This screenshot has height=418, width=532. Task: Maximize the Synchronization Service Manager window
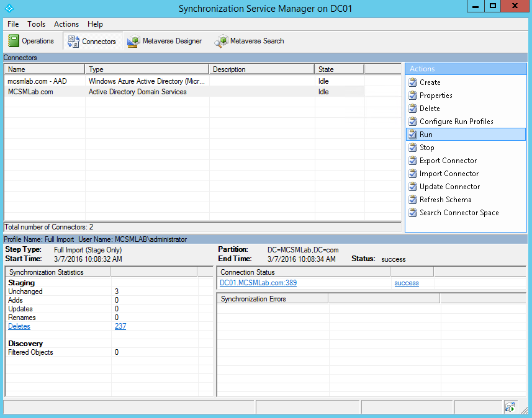click(492, 6)
